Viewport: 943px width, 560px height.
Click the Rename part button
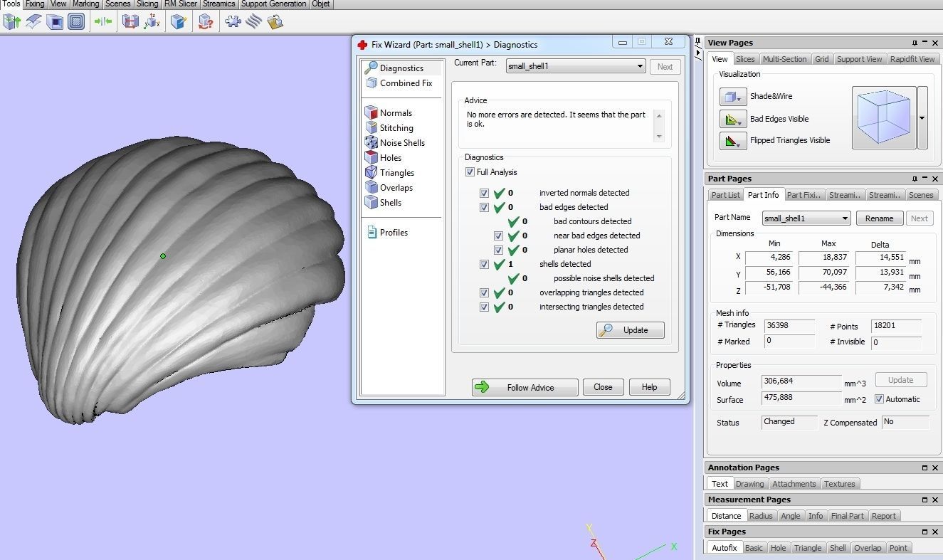(880, 218)
